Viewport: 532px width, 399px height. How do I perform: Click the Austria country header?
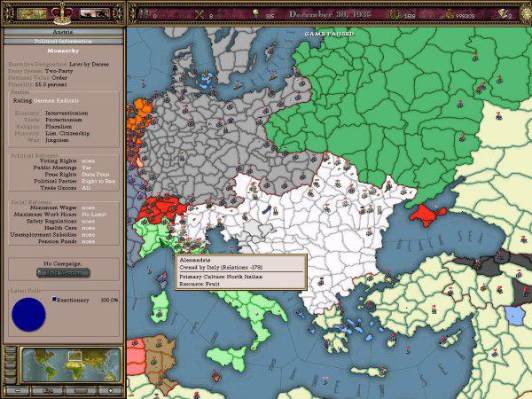[63, 32]
